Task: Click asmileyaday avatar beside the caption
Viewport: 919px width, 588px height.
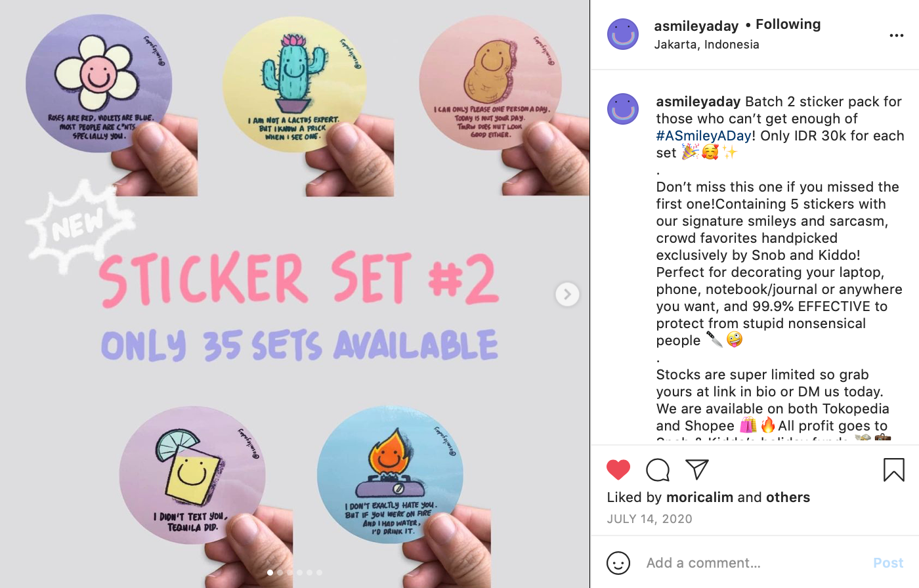Action: (x=623, y=109)
